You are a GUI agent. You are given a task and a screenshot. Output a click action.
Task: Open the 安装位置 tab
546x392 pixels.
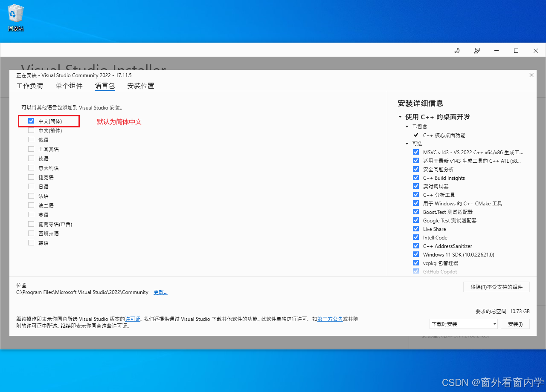(141, 86)
